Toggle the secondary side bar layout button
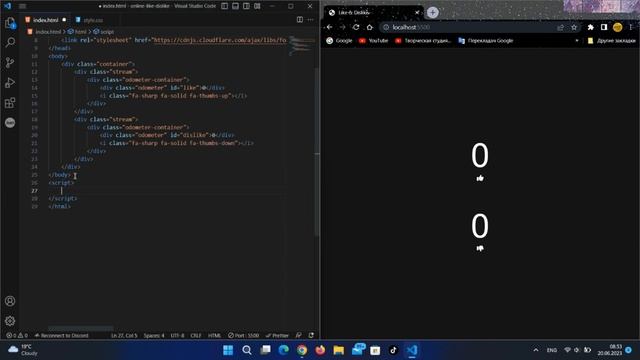Viewport: 640px width, 360px height. point(247,6)
